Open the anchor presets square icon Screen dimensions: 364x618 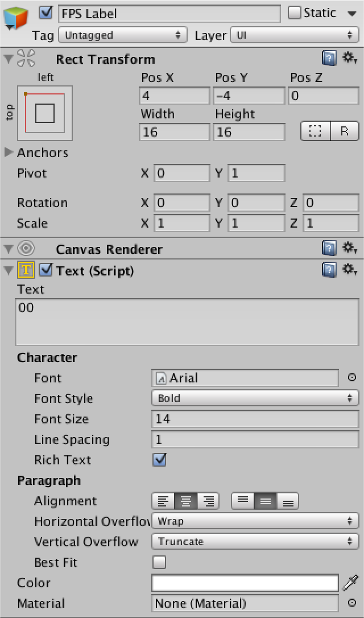44,113
